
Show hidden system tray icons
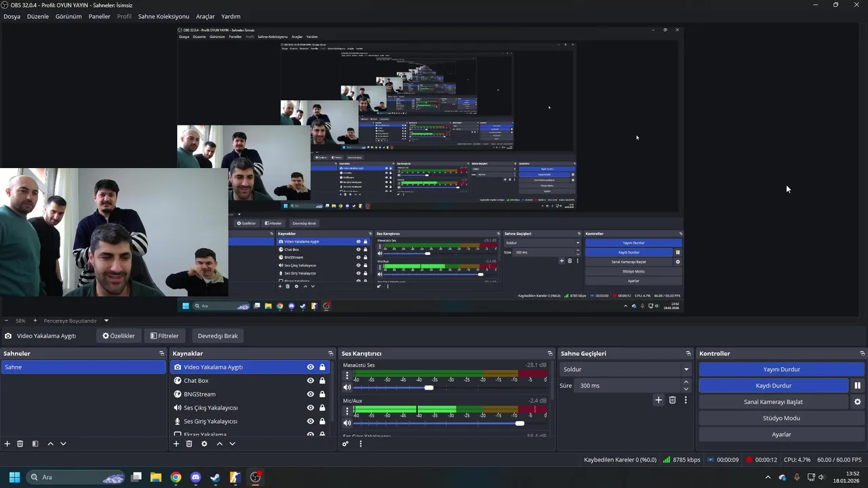click(768, 477)
